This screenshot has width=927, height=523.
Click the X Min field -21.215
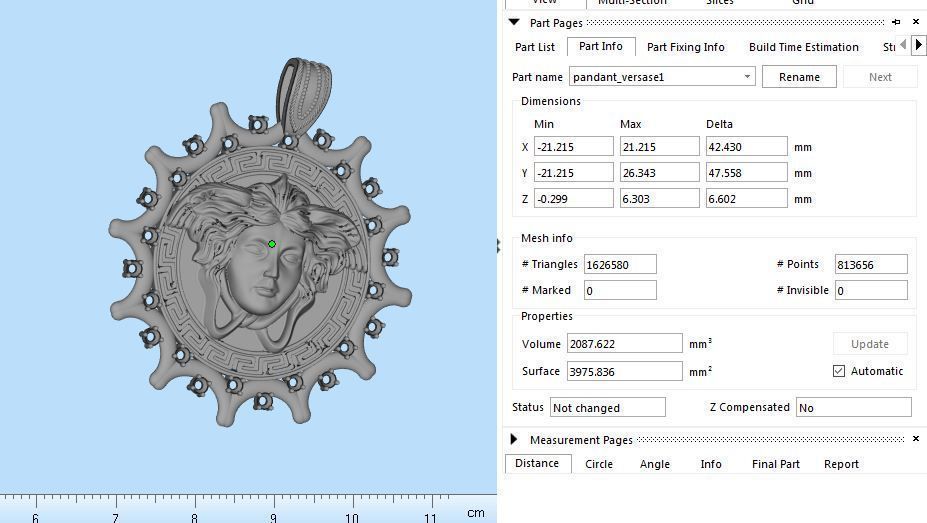(573, 147)
